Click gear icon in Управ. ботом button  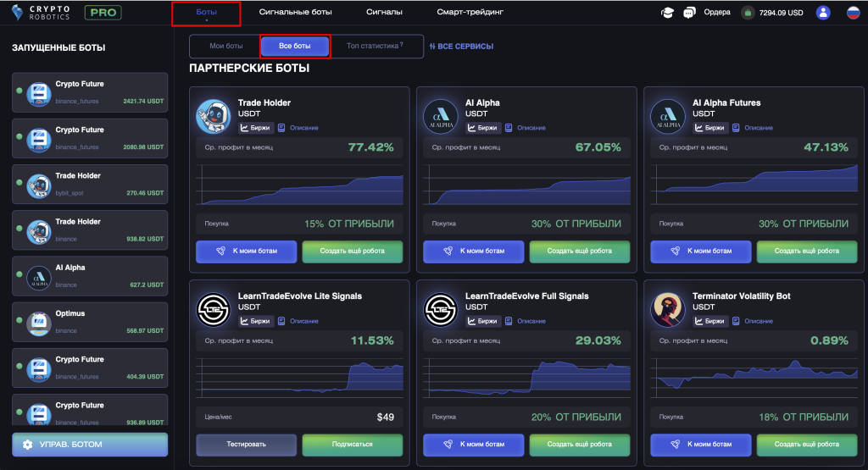28,445
